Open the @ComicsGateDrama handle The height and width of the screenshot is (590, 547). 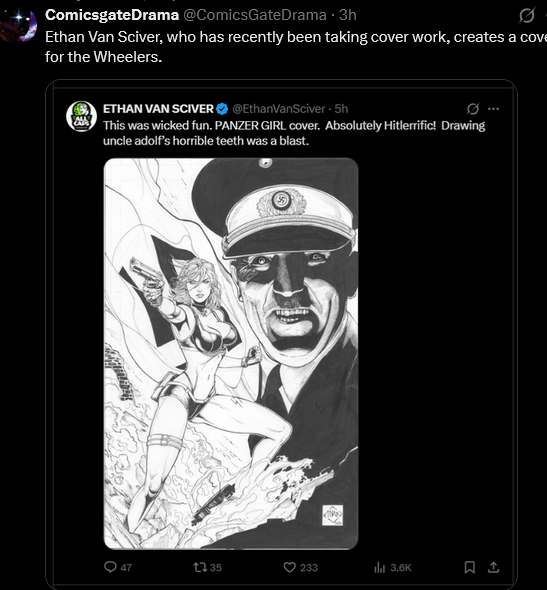[255, 15]
